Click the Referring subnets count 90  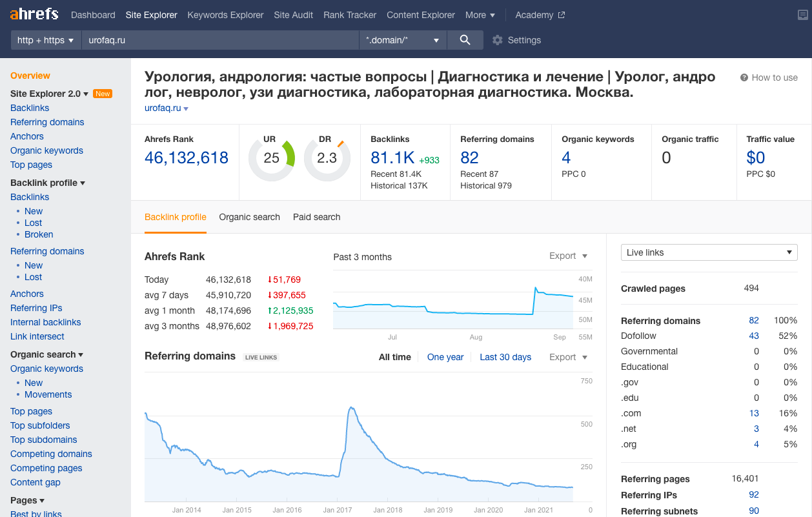754,511
